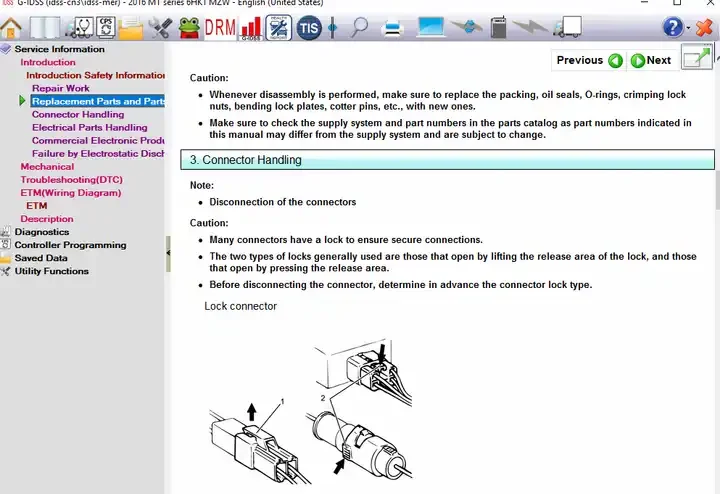Screen dimensions: 720x494
Task: Click the TIS round icon
Action: (x=309, y=28)
